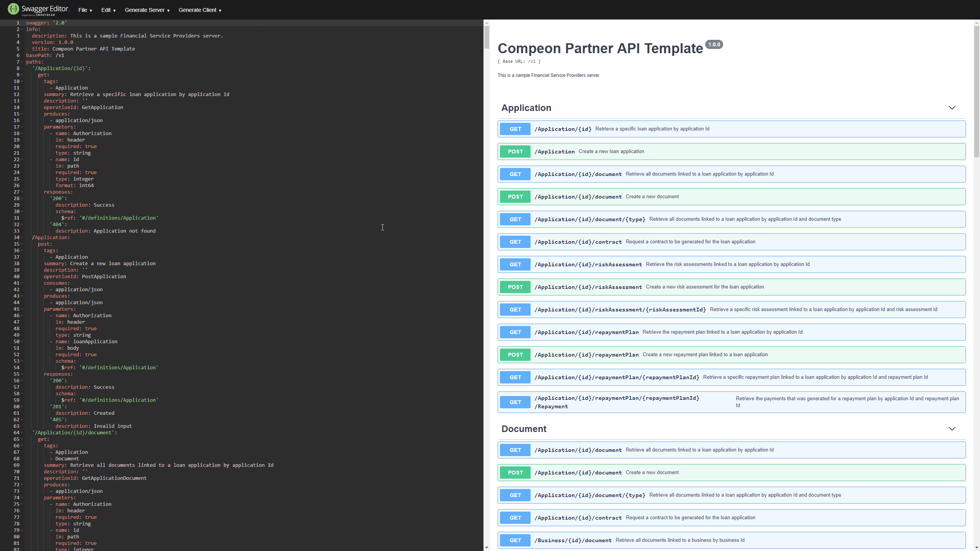
Task: Expand GET /Application/{id}/document/{type} in Application section
Action: point(732,219)
